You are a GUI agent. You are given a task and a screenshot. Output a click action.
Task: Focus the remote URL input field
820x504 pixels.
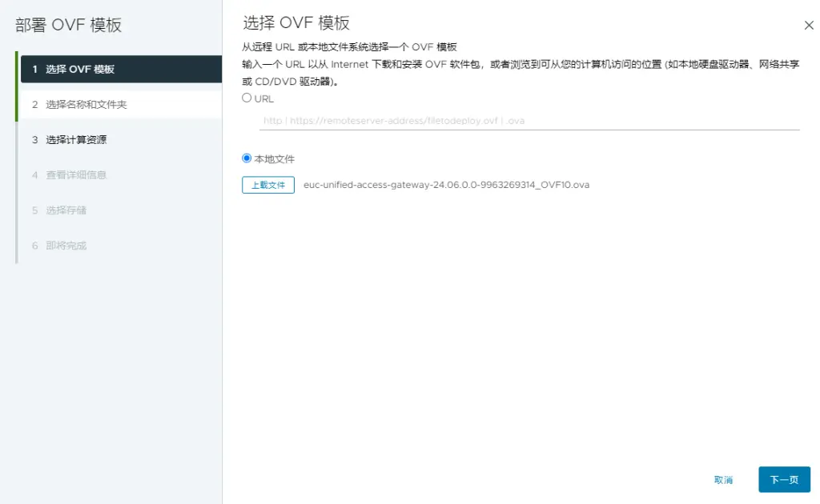(529, 121)
